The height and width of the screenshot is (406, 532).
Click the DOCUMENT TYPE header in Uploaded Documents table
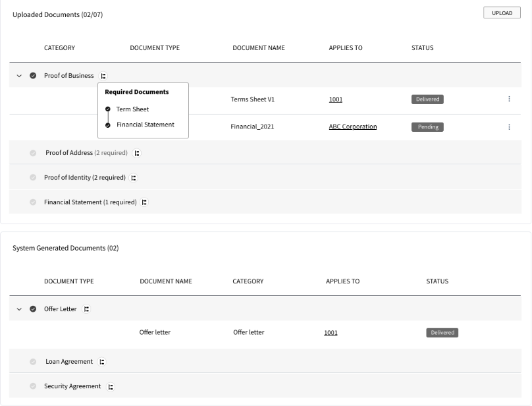tap(155, 48)
